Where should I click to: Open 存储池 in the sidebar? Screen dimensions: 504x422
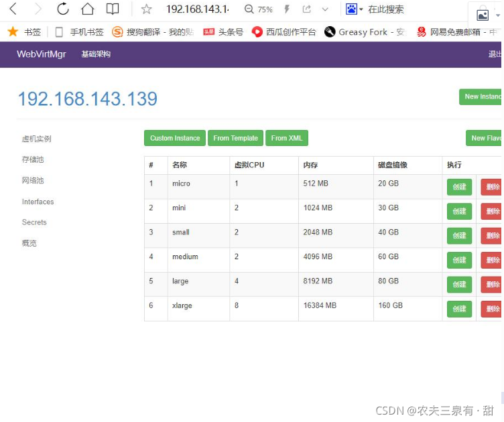point(32,159)
